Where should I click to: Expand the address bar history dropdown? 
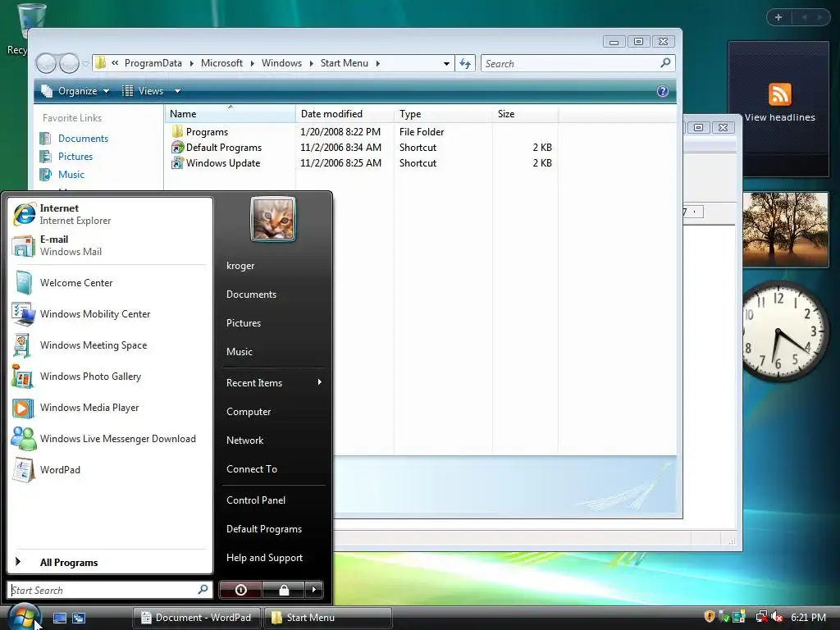point(446,64)
